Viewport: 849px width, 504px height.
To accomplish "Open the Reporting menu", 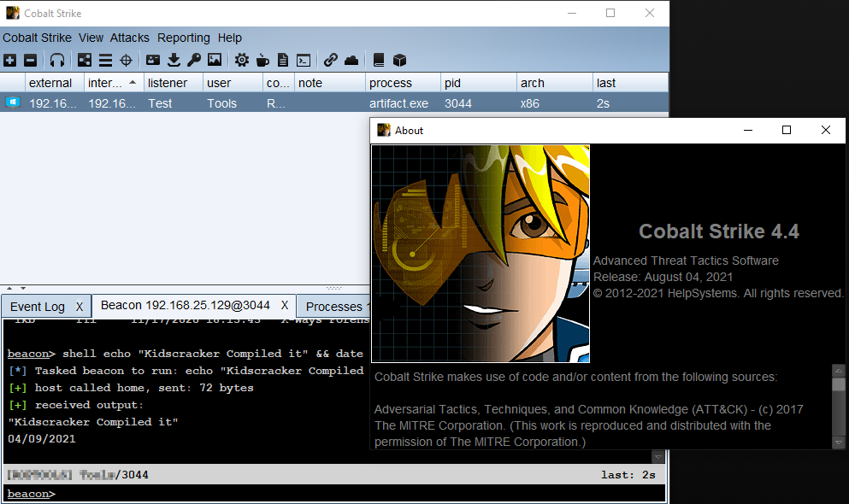I will [184, 38].
